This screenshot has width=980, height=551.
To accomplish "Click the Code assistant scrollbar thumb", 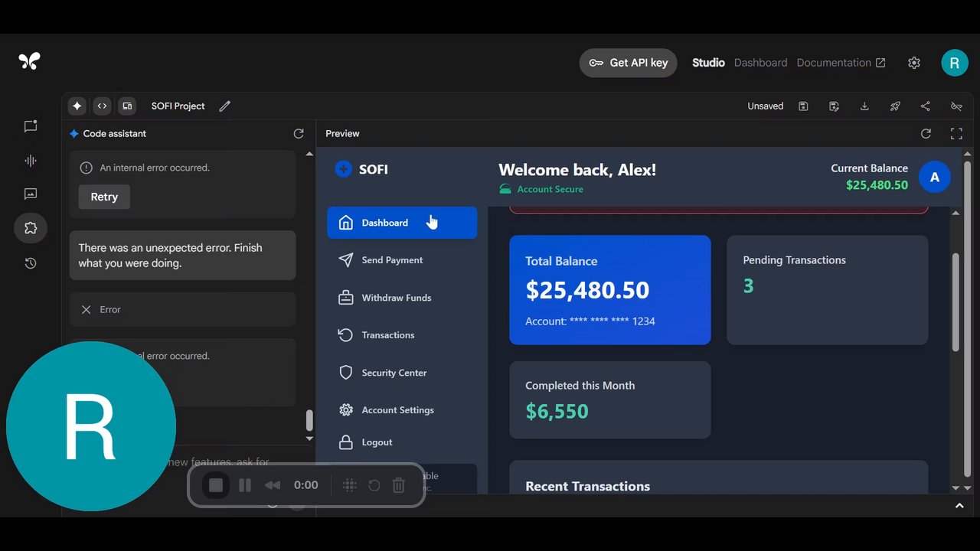I will 309,420.
